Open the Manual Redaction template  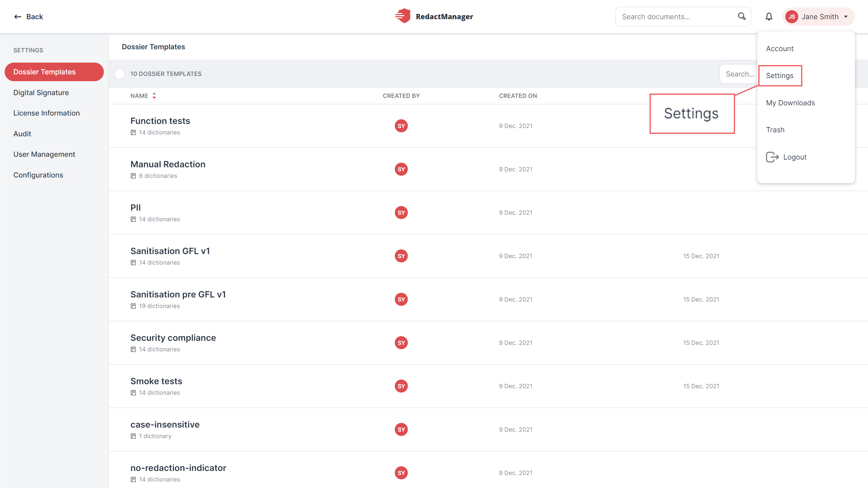168,164
